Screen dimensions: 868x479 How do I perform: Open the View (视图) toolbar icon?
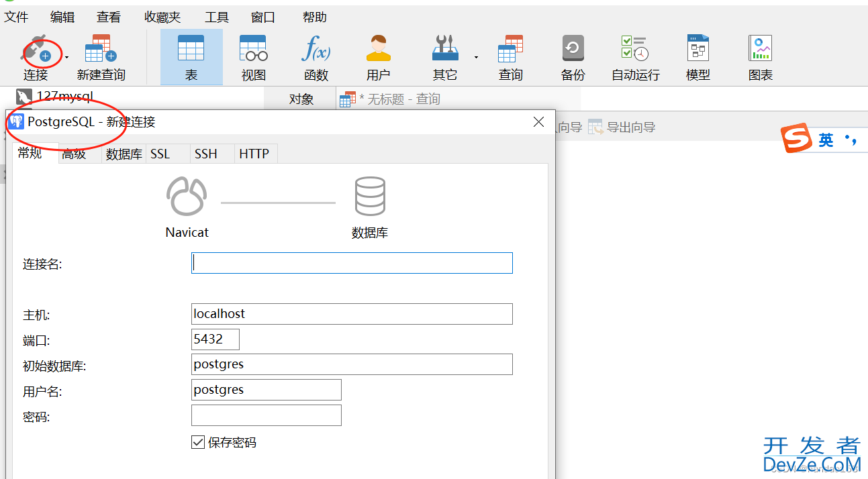(254, 49)
